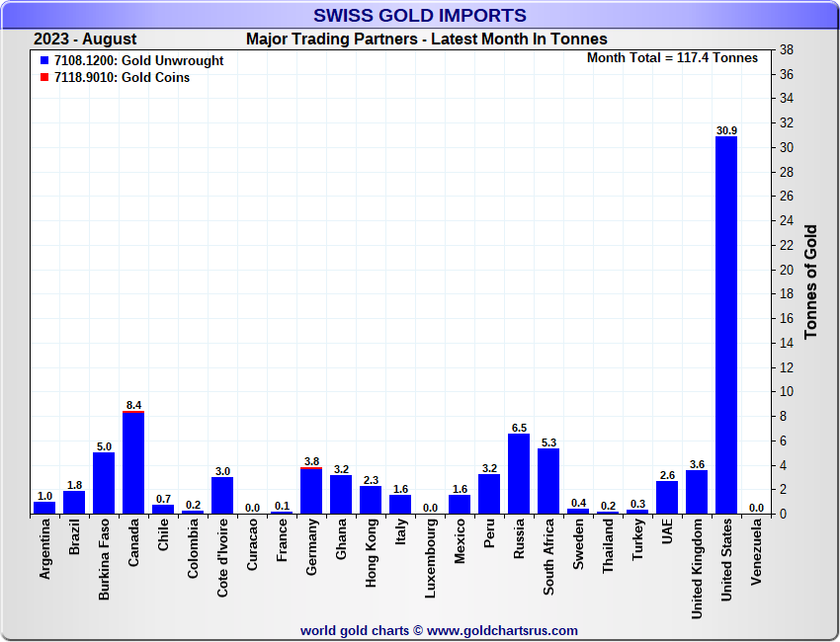Select the Russia bar
Viewport: 840px width, 642px height.
pos(519,474)
